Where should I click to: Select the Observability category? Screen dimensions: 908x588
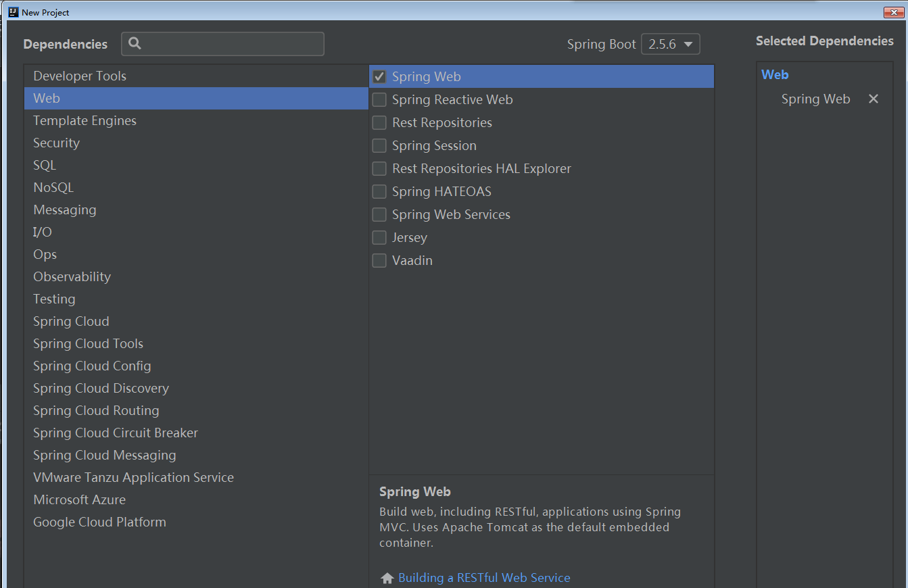click(196, 276)
